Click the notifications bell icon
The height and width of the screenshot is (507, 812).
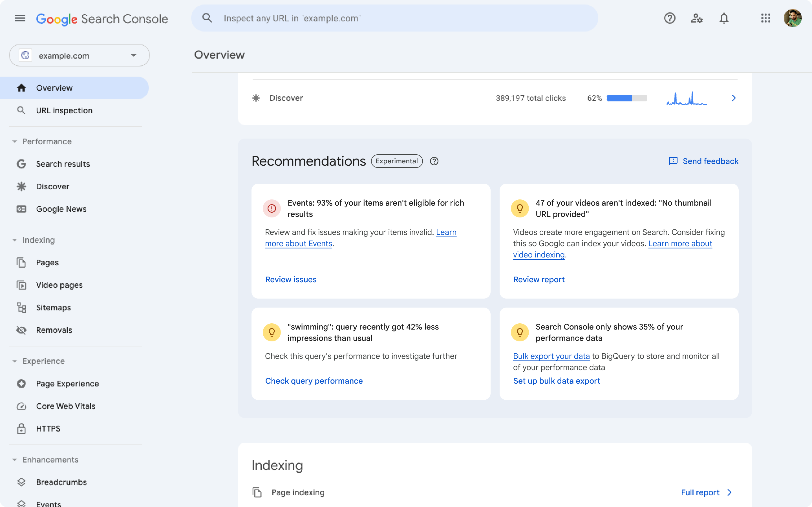723,17
